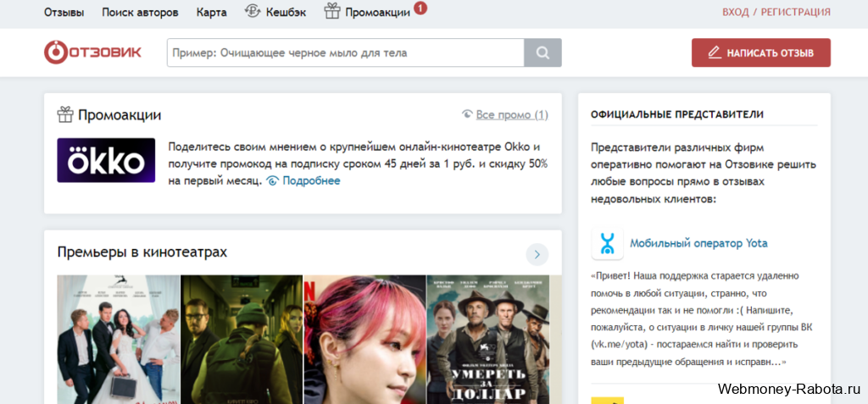
Task: Open the Все промо (1) link
Action: (511, 114)
